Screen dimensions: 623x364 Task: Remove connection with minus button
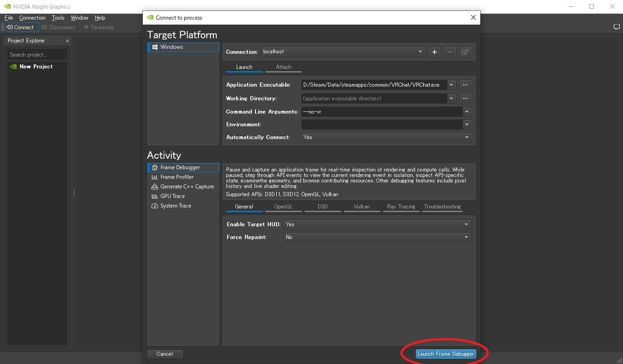[450, 52]
